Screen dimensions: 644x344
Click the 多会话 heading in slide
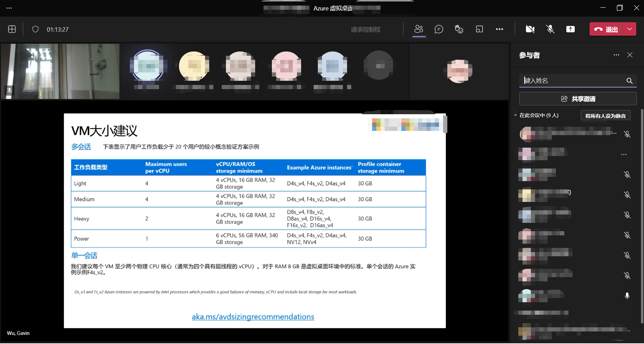coord(81,147)
